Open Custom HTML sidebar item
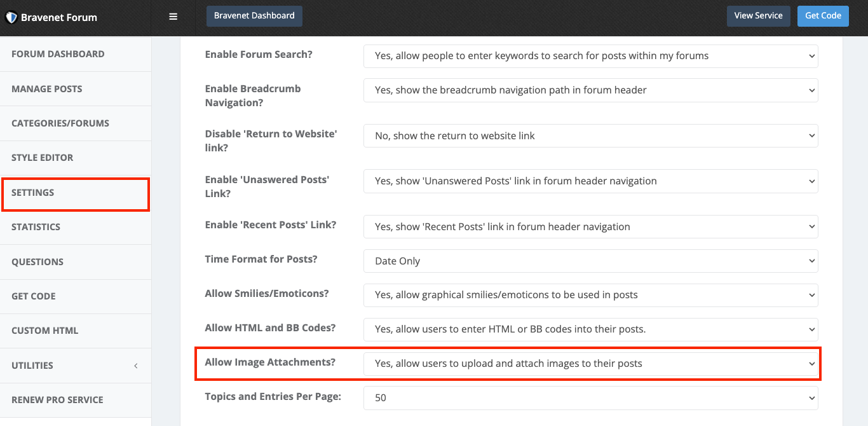 (45, 331)
